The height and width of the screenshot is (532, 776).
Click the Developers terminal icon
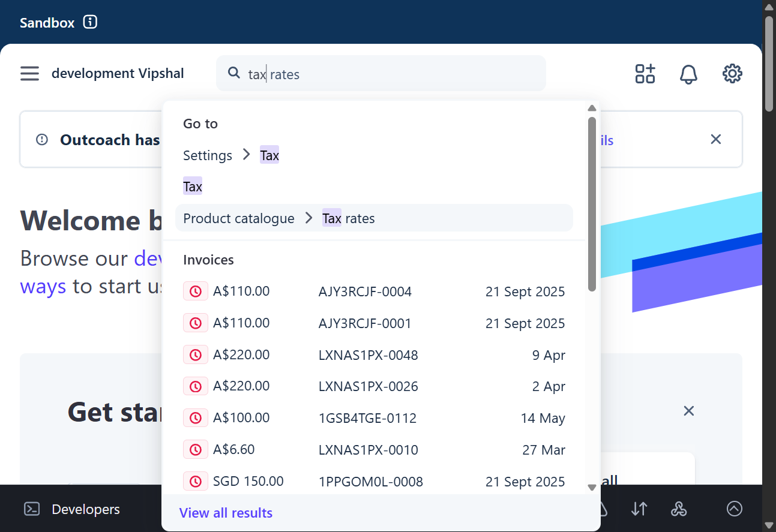[x=32, y=509]
